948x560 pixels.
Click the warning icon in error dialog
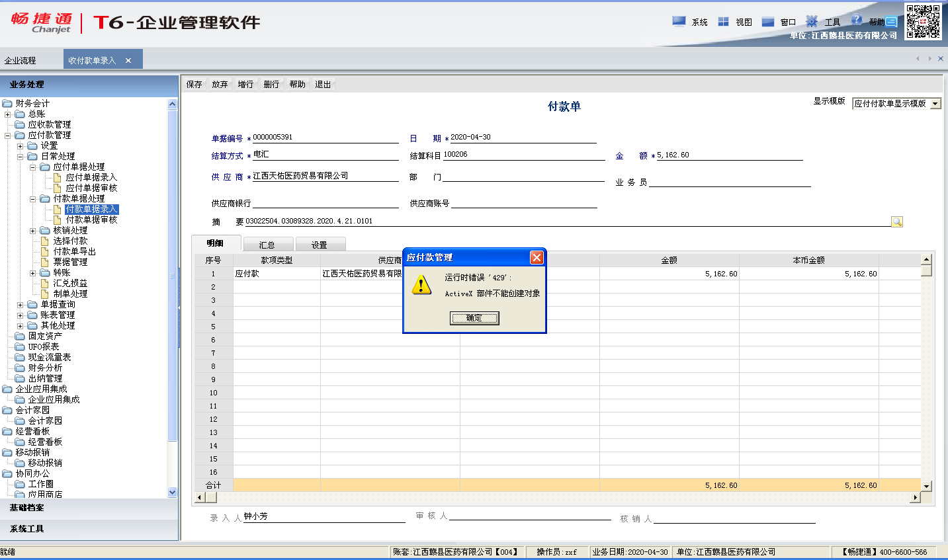pyautogui.click(x=421, y=285)
